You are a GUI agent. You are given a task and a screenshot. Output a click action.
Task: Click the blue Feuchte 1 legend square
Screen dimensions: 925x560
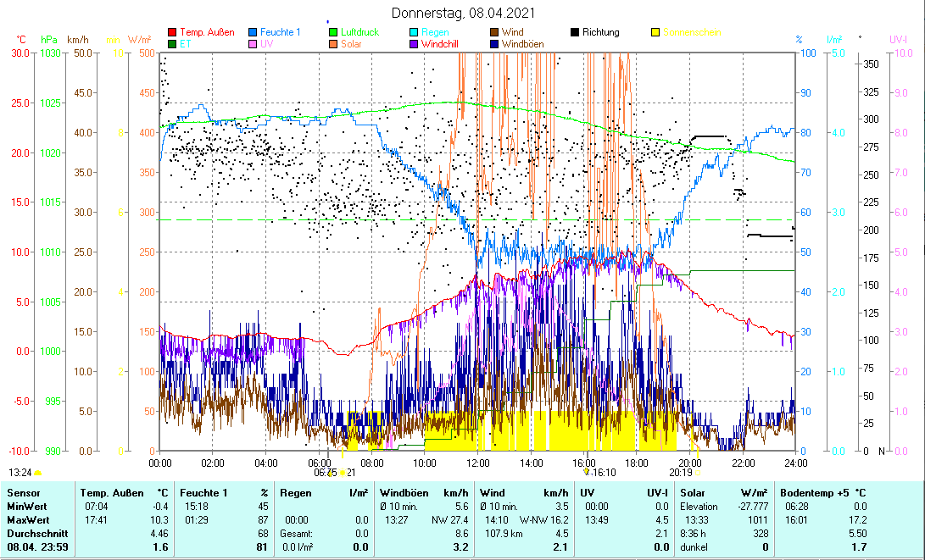pos(254,32)
